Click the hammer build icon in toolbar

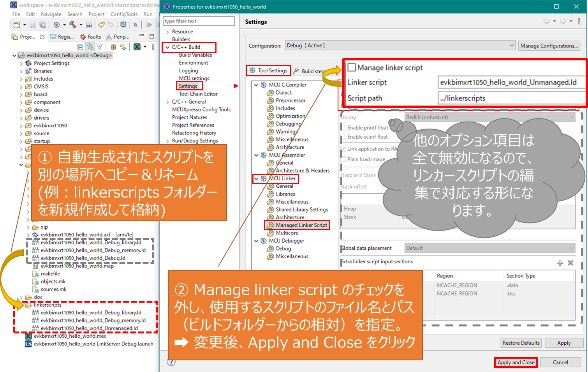72,25
